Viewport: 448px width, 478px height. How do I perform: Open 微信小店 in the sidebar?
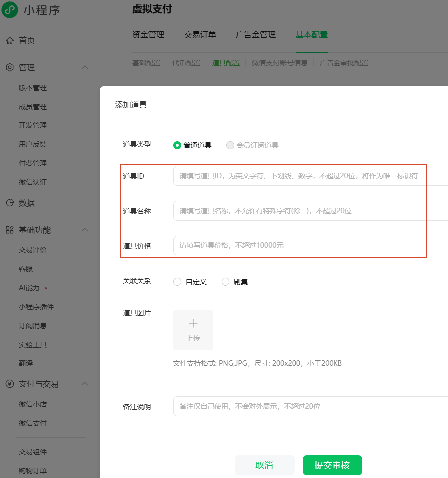33,404
